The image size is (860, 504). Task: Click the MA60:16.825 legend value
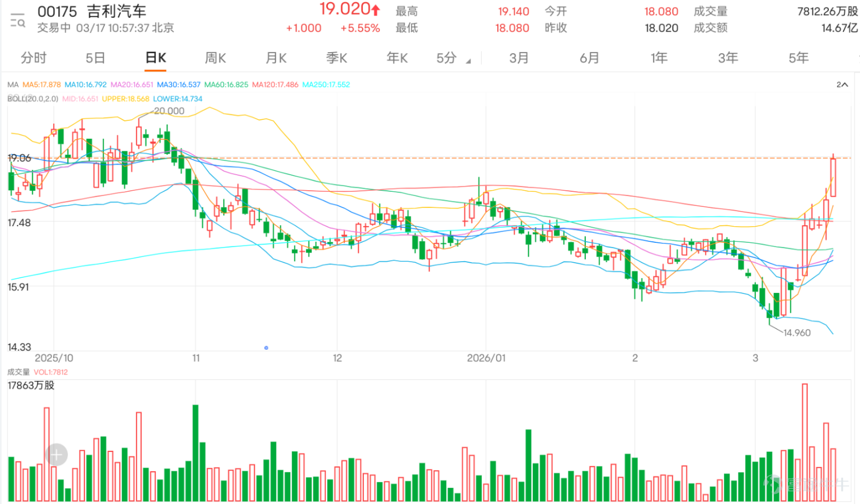point(226,84)
